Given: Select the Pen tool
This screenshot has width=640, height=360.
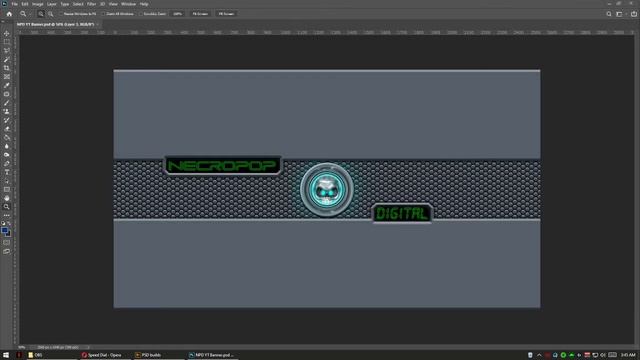Looking at the screenshot, I should click(x=7, y=164).
